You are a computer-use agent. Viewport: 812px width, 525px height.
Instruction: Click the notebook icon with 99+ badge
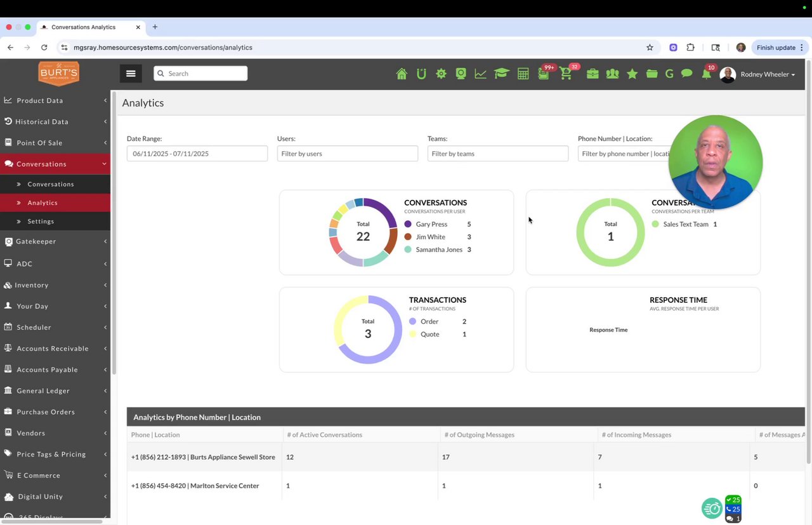(544, 74)
